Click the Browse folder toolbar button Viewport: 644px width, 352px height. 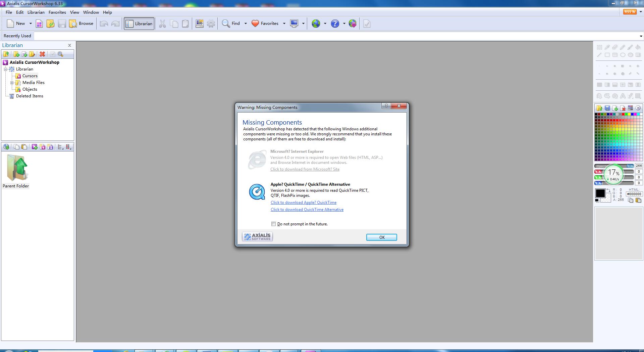click(x=81, y=24)
